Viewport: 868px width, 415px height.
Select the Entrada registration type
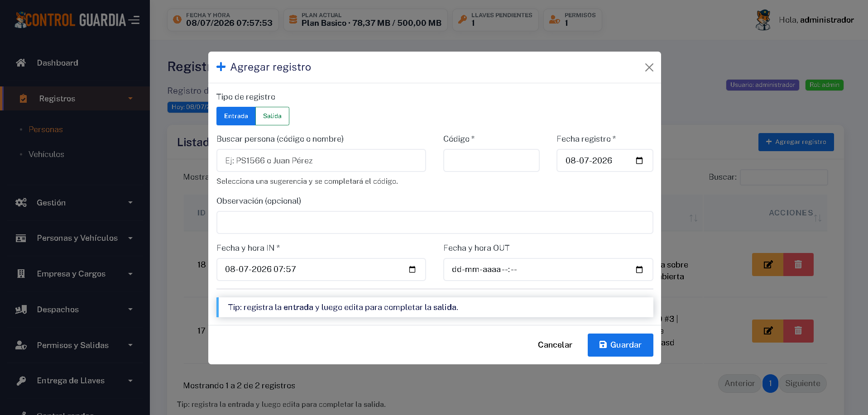236,116
